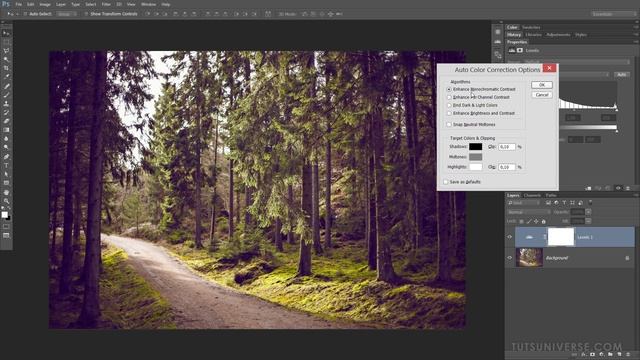Image resolution: width=640 pixels, height=360 pixels.
Task: Open the Auto-Select Group dropdown
Action: (66, 14)
